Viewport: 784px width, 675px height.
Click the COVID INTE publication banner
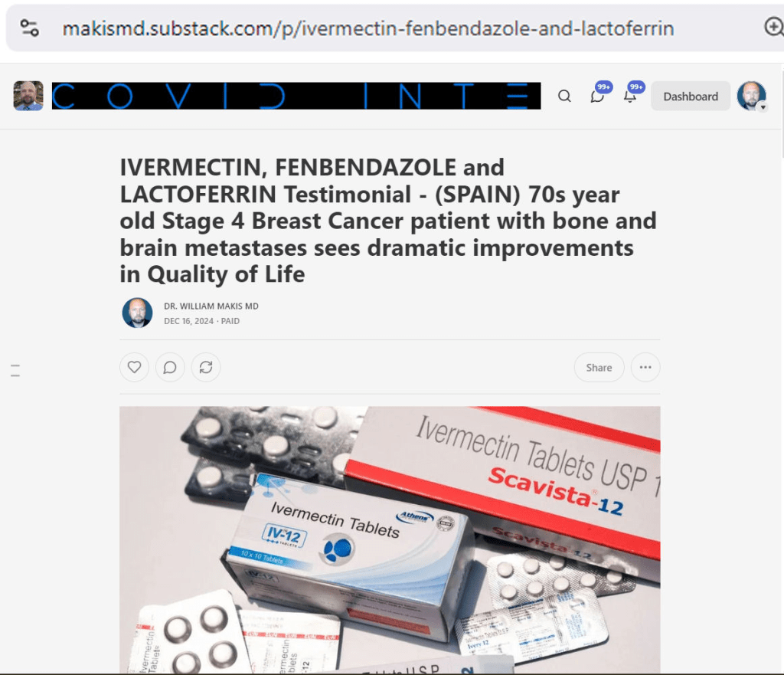296,96
